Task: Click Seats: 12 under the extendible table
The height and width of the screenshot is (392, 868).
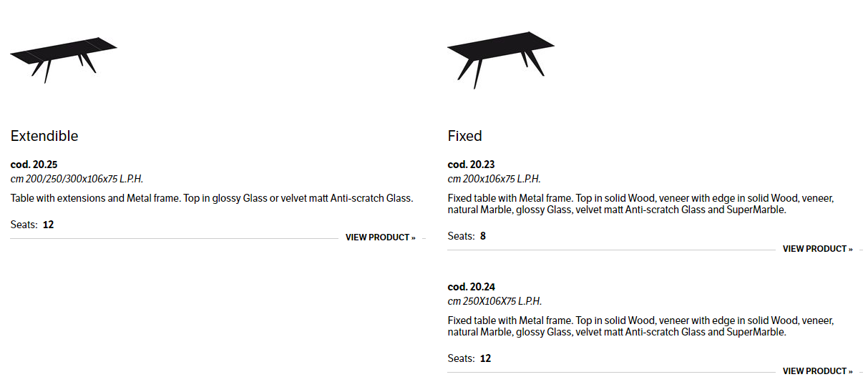Action: [x=32, y=225]
